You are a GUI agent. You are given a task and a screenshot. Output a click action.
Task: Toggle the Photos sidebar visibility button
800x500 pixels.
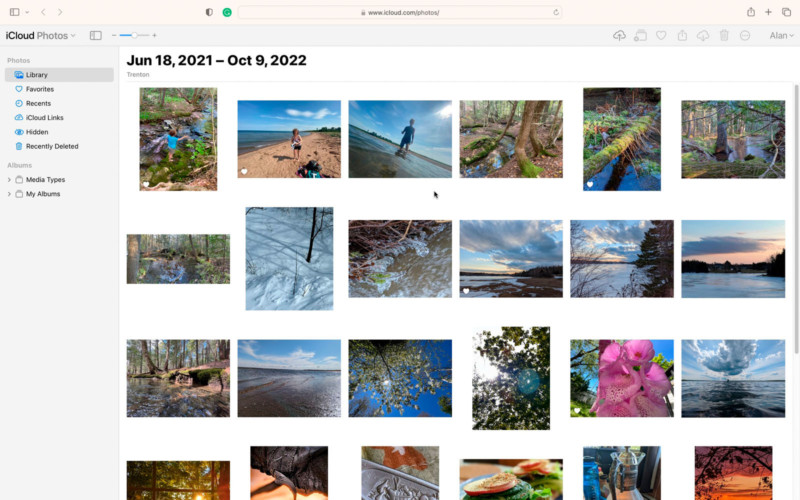95,35
